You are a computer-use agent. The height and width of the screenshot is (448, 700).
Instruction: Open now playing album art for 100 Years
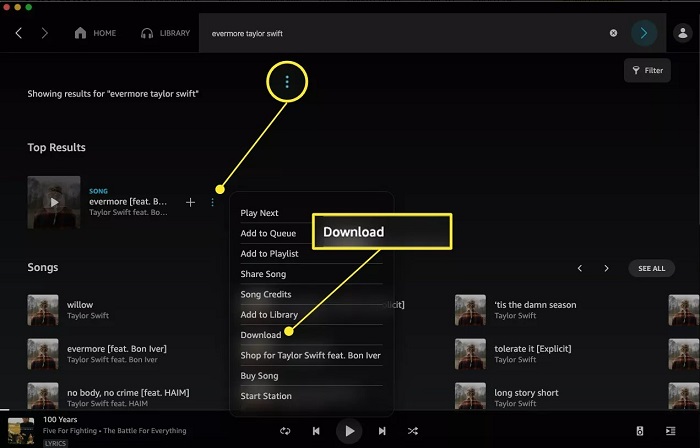pos(21,431)
